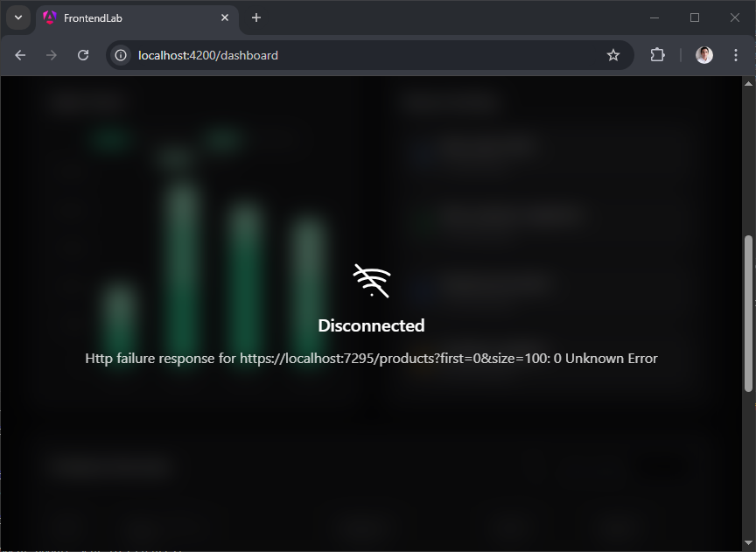Click the Angular favicon on the tab
The image size is (756, 552).
(x=50, y=17)
